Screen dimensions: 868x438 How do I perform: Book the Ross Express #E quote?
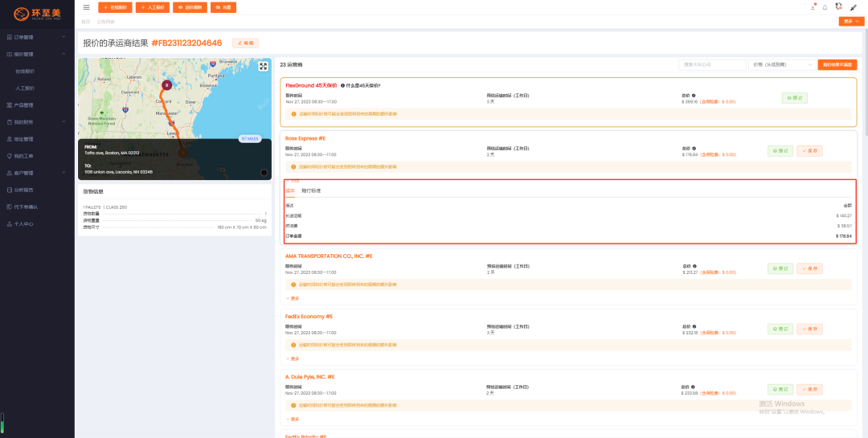780,151
